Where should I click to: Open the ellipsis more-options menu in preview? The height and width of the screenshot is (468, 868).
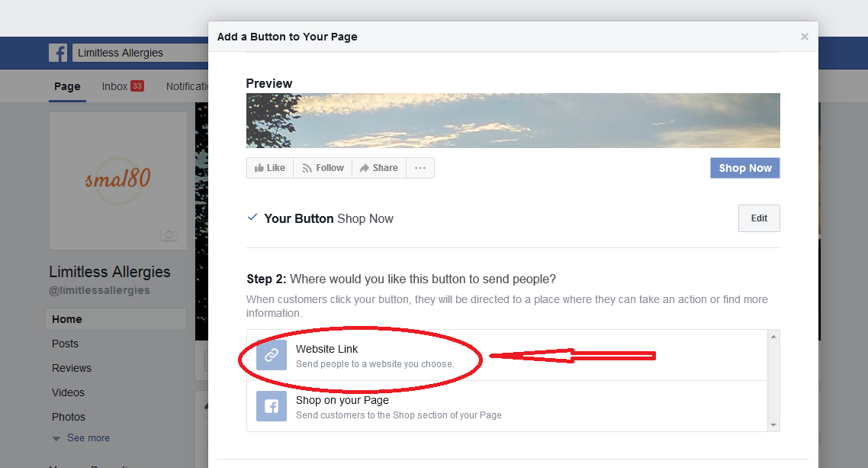[x=420, y=167]
